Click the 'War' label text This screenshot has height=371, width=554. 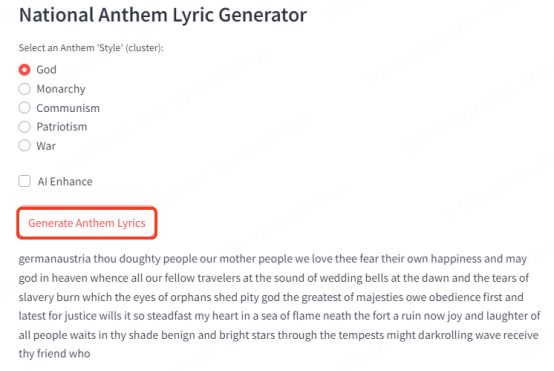pos(46,146)
